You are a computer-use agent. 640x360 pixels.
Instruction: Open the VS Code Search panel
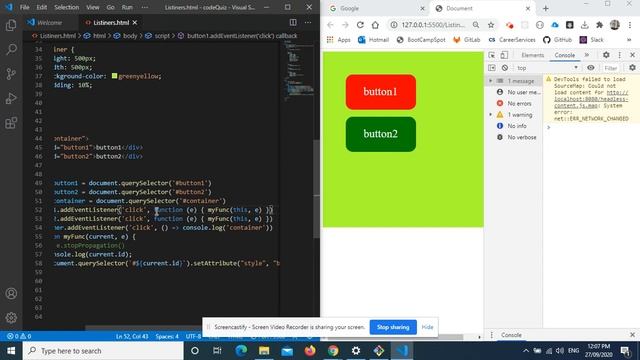[x=11, y=49]
